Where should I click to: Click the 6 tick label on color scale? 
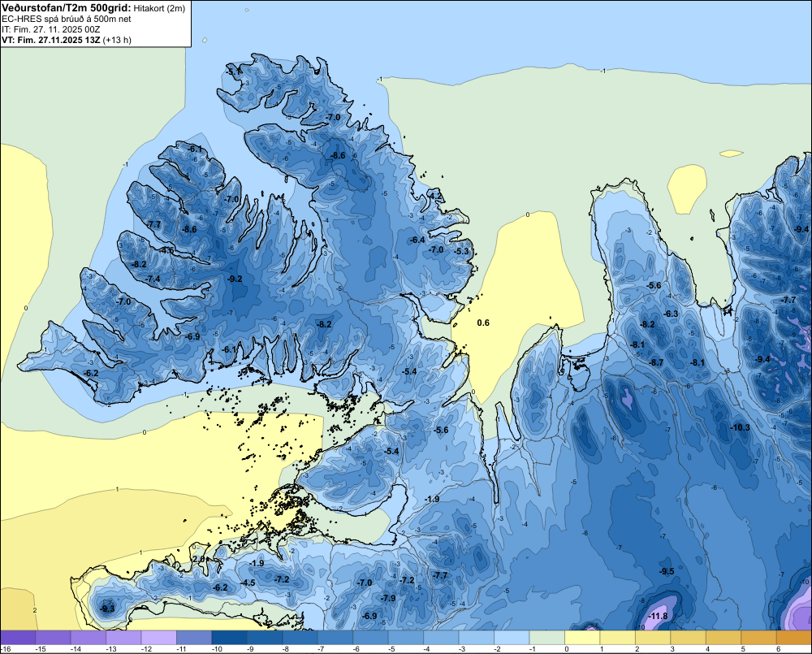pos(779,649)
